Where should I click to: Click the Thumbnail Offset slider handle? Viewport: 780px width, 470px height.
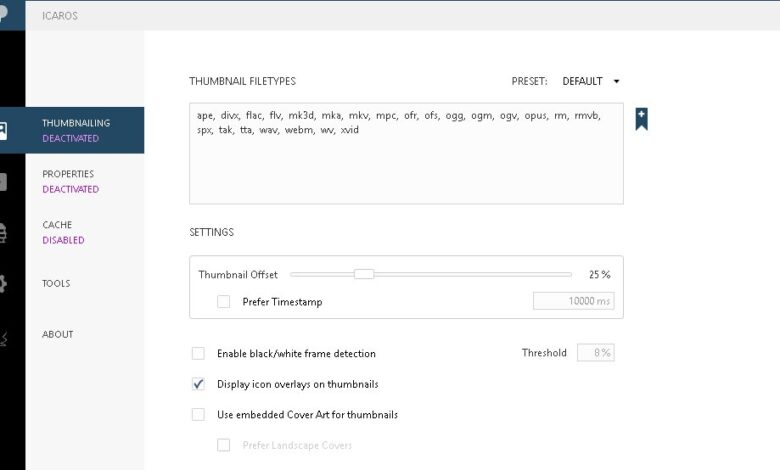coord(364,274)
